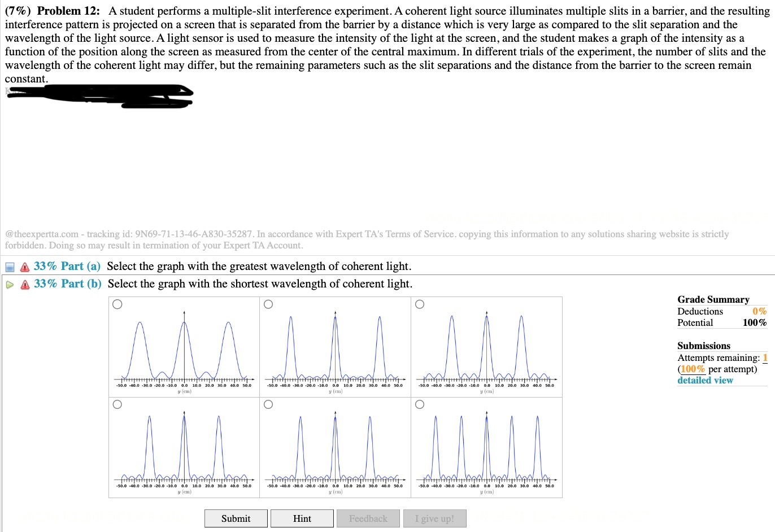
Task: Click the Submit button
Action: (x=236, y=518)
